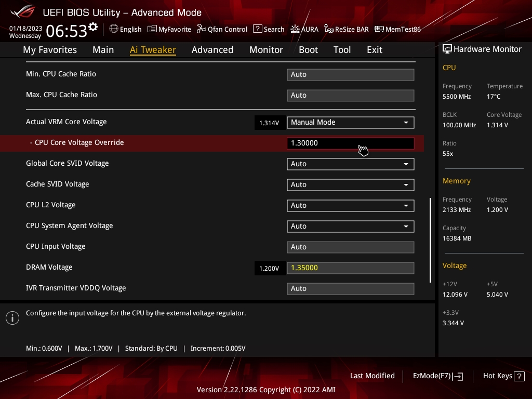Click the Hot Keys question-mark icon
Screen dimensions: 532x399
(x=519, y=376)
